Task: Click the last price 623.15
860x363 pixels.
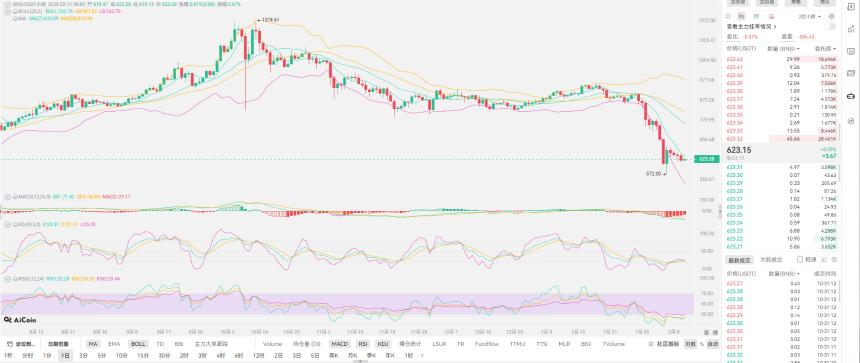Action: point(739,150)
